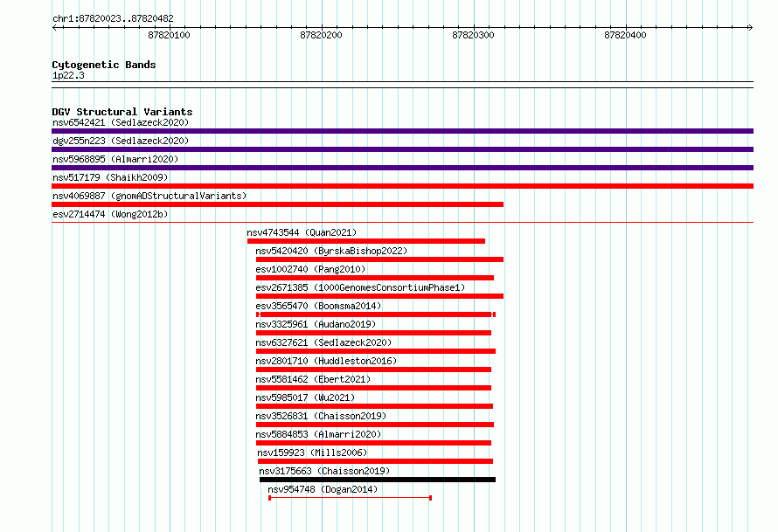Open the nsv5968895 (Almarri2020) variant
The height and width of the screenshot is (532, 778).
[x=115, y=159]
